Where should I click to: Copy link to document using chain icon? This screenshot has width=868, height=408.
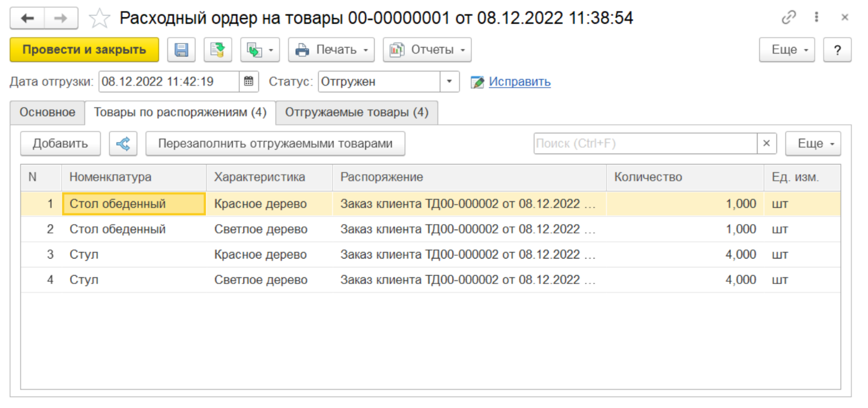(788, 18)
